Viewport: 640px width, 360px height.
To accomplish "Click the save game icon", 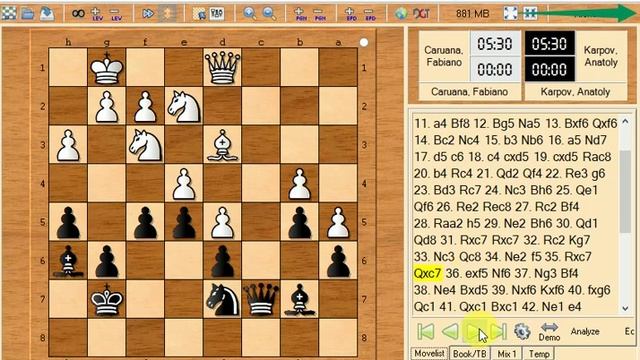I will [x=47, y=13].
